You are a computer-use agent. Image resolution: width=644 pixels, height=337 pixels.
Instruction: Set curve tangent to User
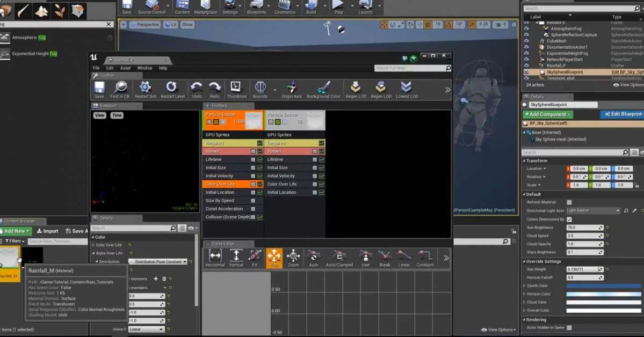pyautogui.click(x=366, y=258)
